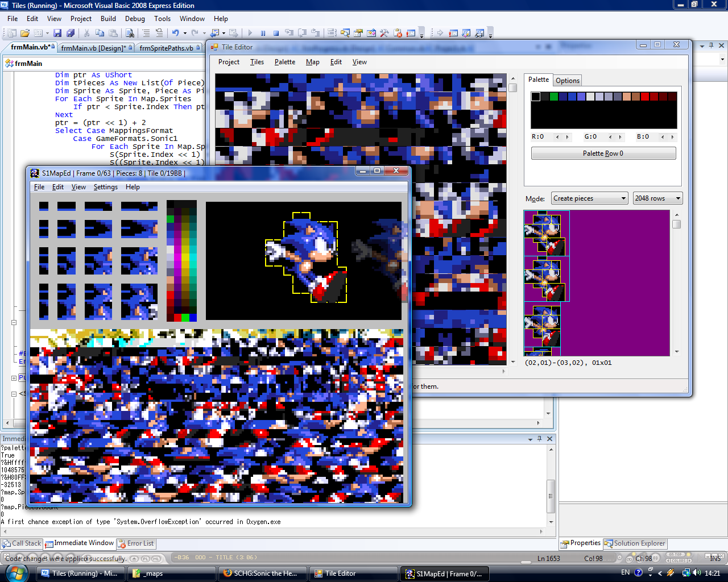
Task: Click the Continue debugging play icon
Action: tap(250, 33)
